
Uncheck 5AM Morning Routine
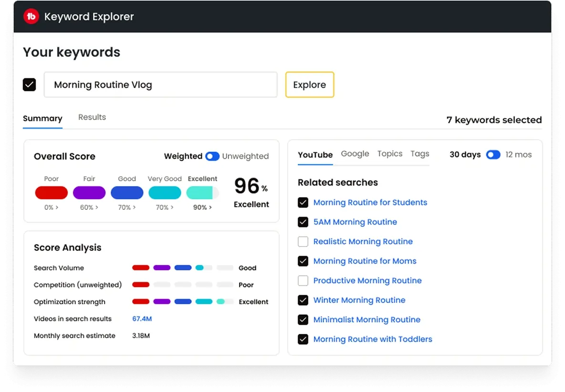click(x=303, y=222)
